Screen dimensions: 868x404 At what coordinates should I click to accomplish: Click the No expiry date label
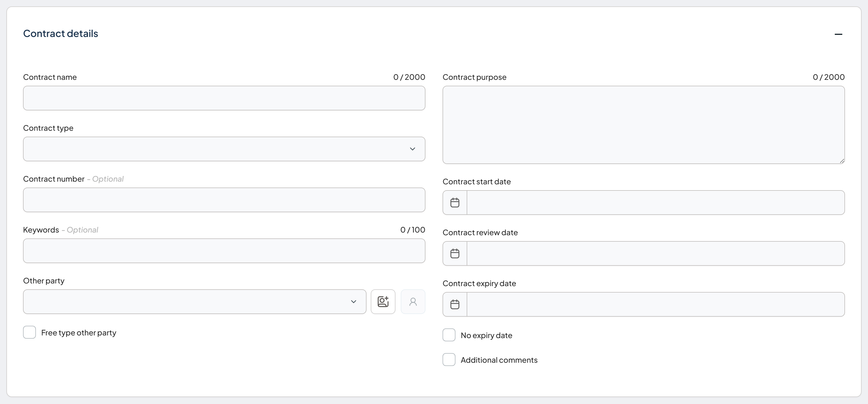pyautogui.click(x=487, y=336)
